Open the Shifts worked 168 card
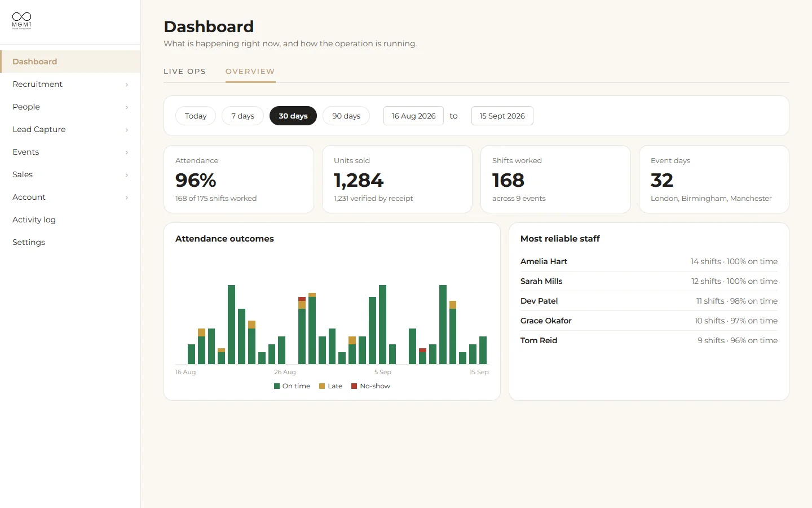Image resolution: width=812 pixels, height=508 pixels. coord(555,179)
